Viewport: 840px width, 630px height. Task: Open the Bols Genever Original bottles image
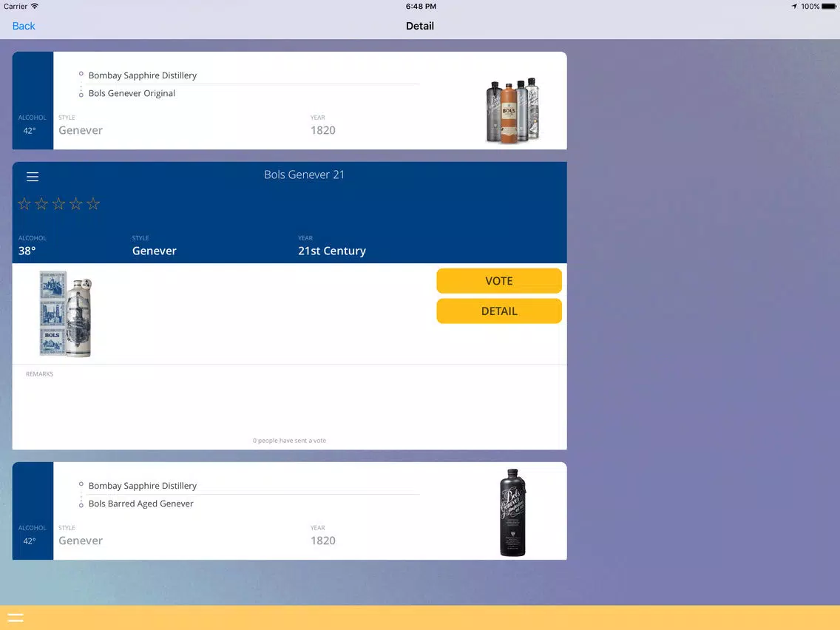pyautogui.click(x=512, y=110)
